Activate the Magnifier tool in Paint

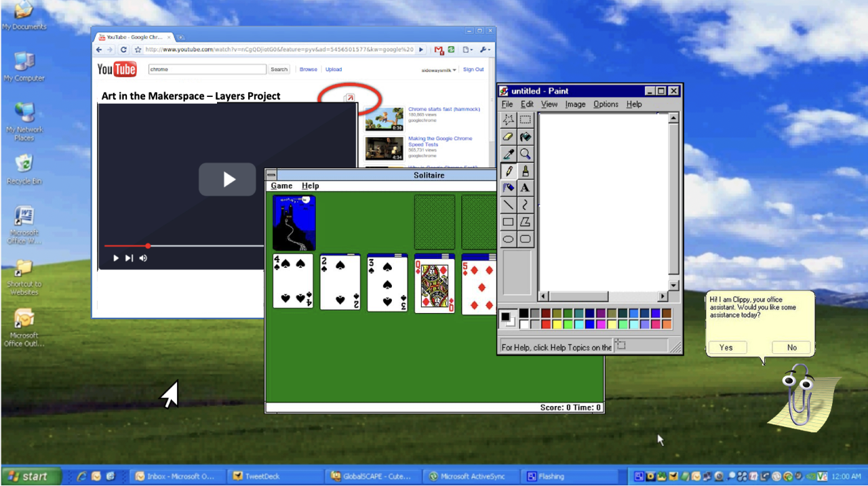pos(526,154)
